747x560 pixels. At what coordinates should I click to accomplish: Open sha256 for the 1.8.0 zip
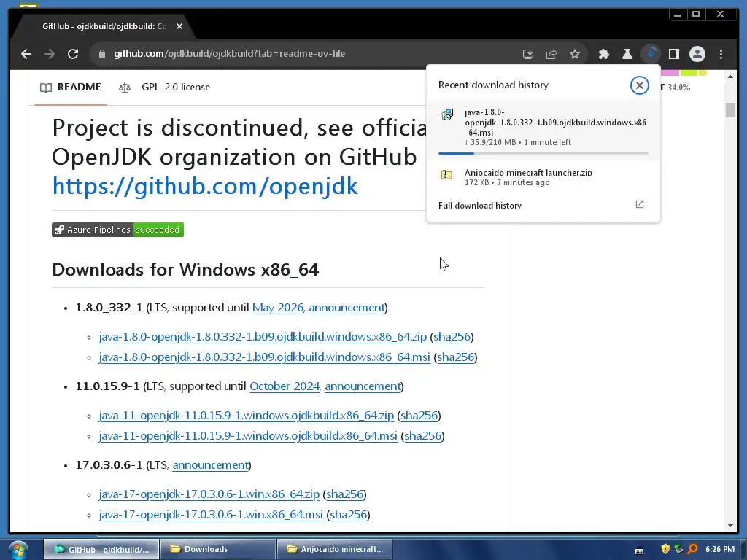452,337
